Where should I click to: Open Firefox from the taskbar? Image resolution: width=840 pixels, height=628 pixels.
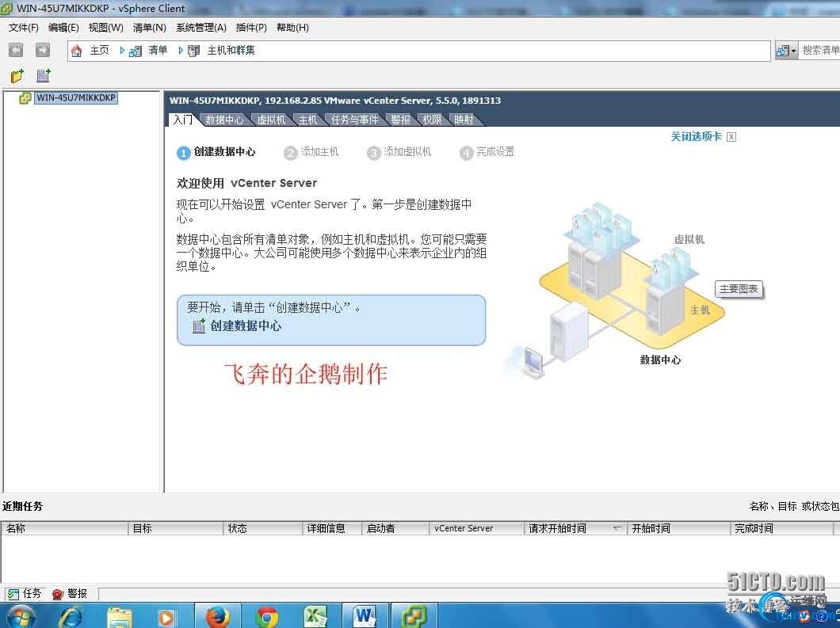pos(218,616)
